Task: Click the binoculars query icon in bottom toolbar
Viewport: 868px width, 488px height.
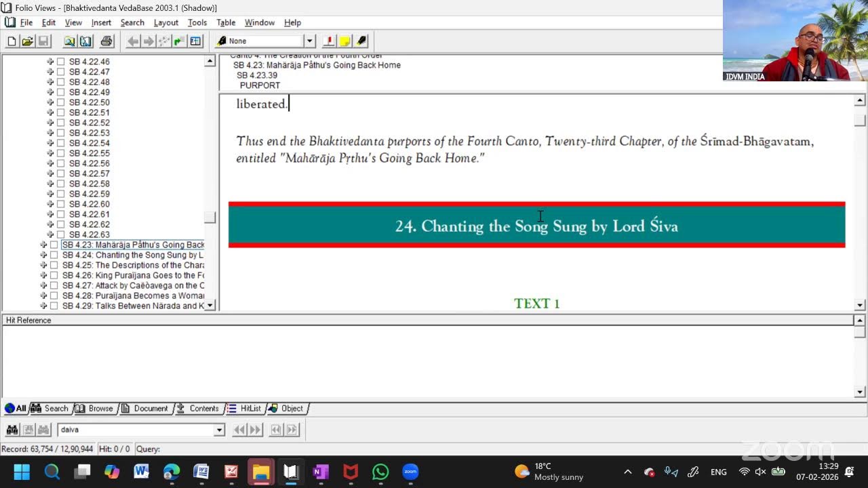Action: [x=12, y=430]
